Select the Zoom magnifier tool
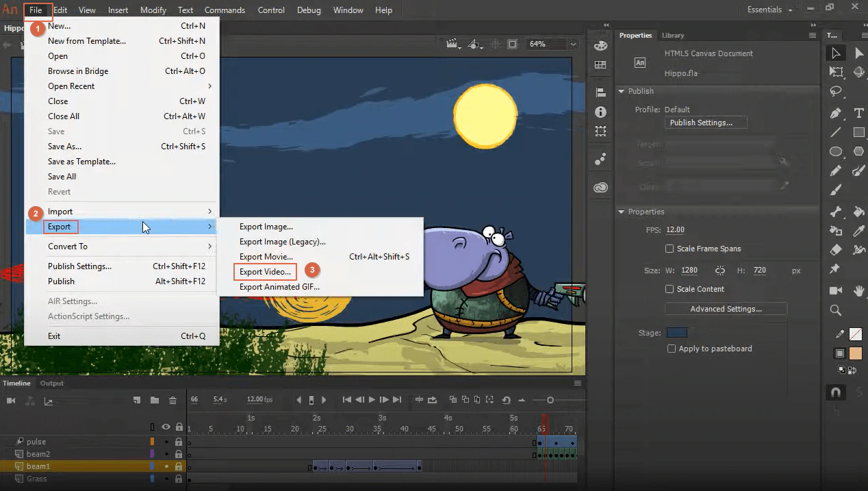The height and width of the screenshot is (491, 868). click(836, 310)
